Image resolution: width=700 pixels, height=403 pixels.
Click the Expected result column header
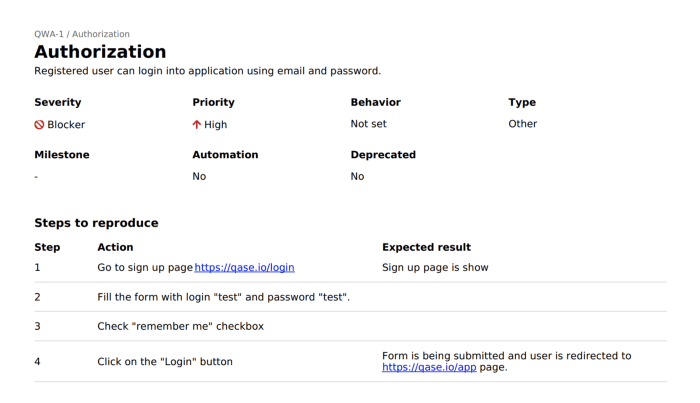click(x=426, y=247)
